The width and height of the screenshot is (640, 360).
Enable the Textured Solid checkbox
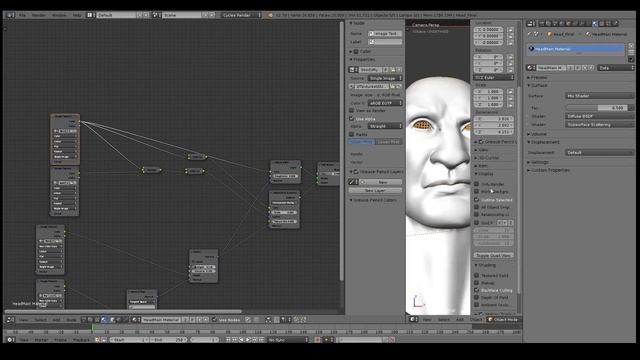476,275
